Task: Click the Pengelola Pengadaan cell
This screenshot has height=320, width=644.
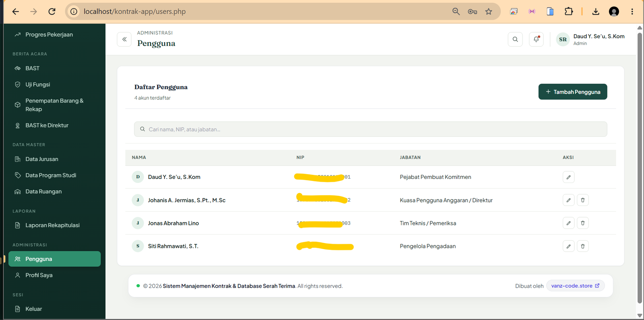Action: [428, 246]
